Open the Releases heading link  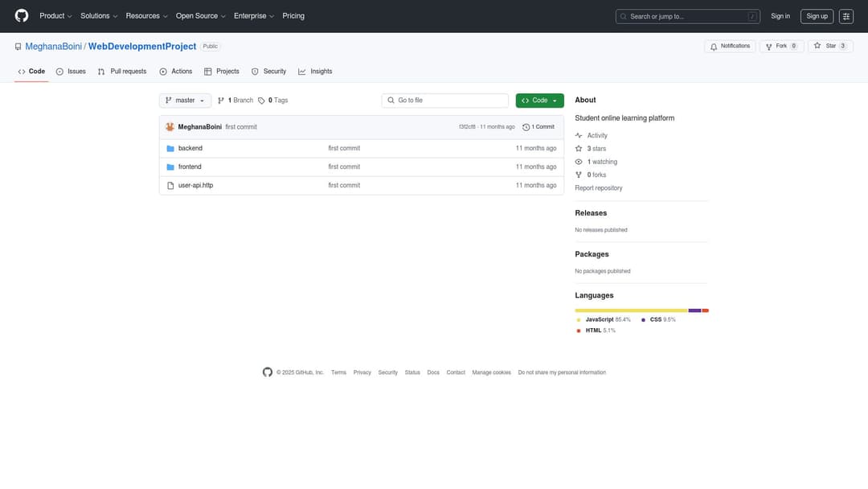tap(591, 213)
